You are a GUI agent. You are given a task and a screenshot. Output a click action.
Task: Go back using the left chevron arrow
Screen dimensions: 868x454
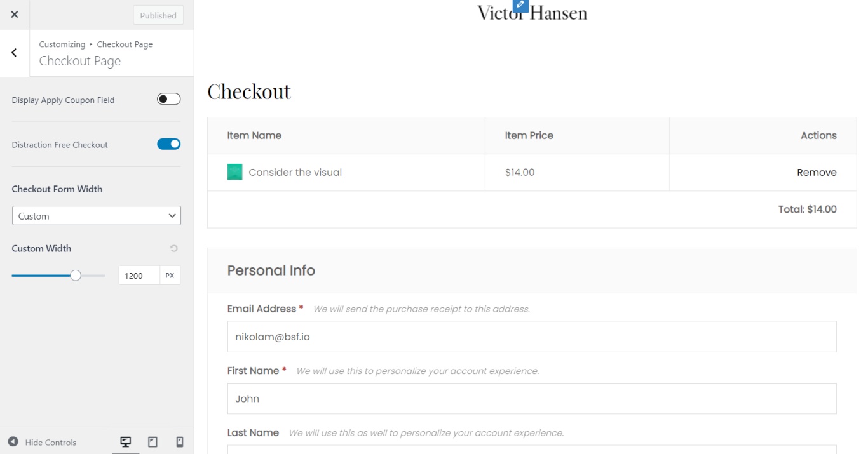(14, 53)
